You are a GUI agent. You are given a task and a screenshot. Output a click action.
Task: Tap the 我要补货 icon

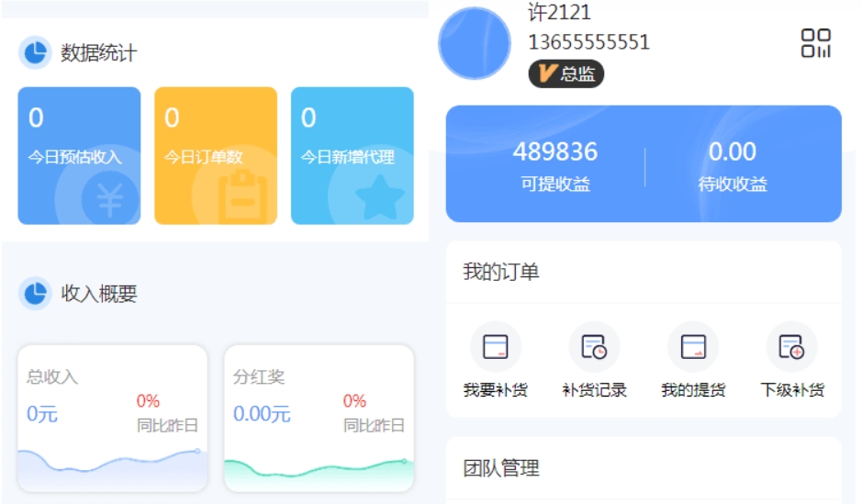[496, 347]
